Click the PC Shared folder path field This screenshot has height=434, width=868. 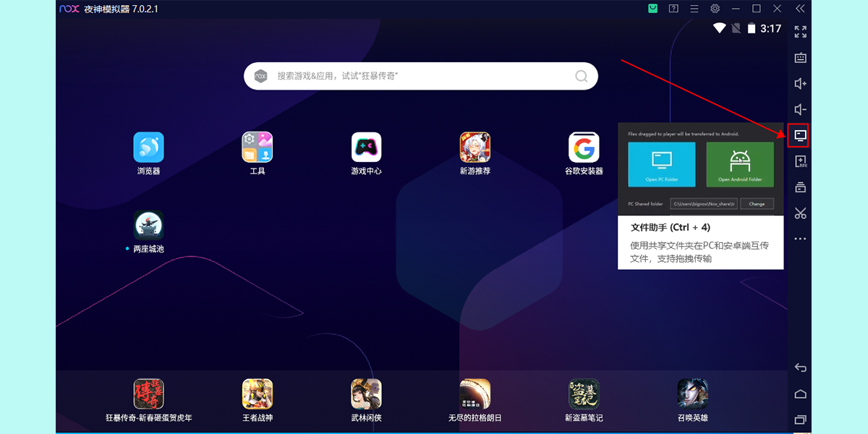(x=703, y=204)
